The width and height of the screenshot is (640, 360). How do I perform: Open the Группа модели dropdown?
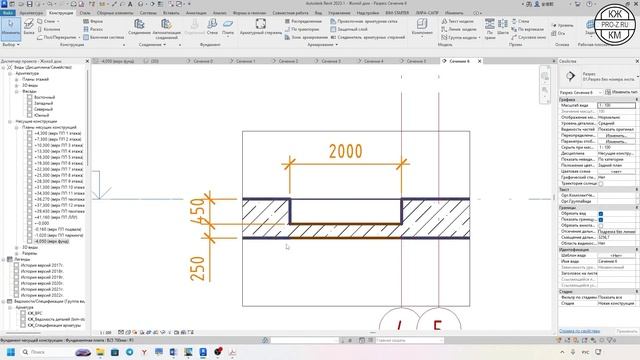[479, 38]
